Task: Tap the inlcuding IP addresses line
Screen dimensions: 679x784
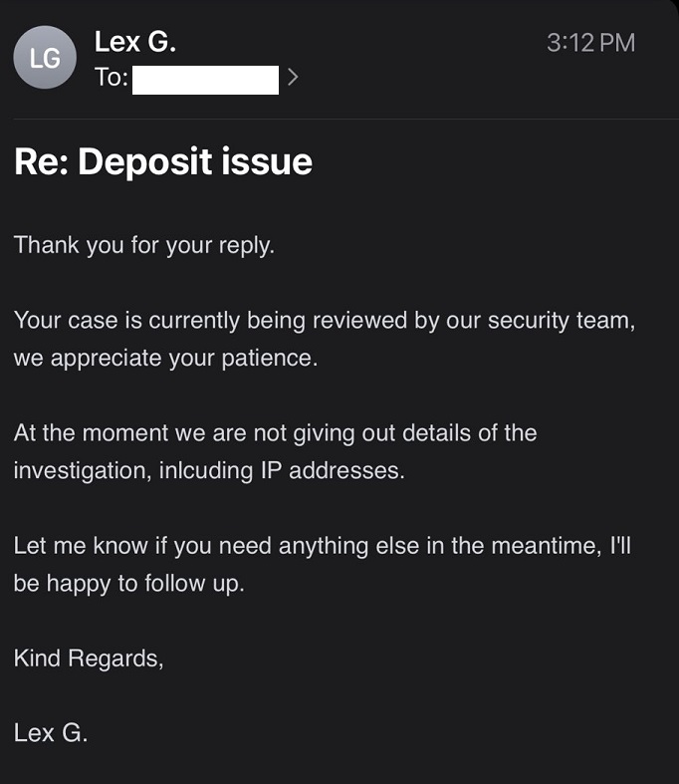Action: click(209, 470)
